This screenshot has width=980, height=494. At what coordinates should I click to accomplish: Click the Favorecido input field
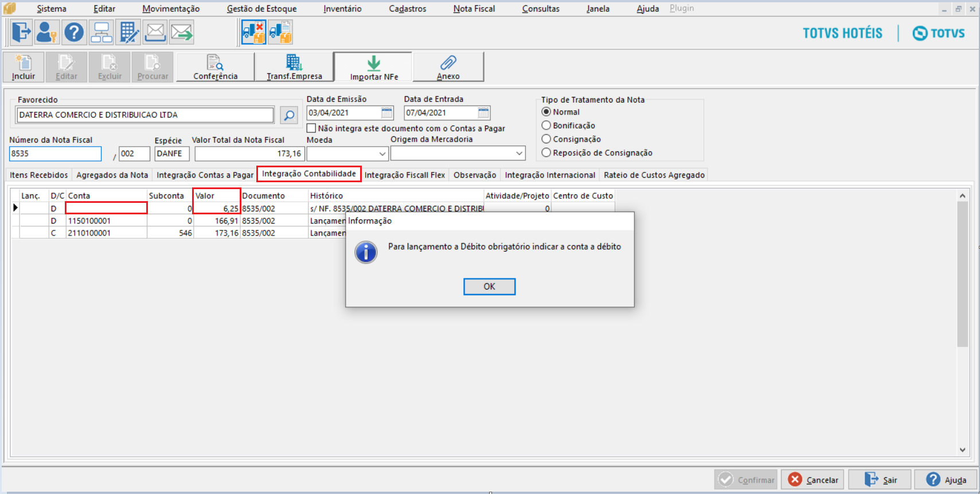coord(145,115)
